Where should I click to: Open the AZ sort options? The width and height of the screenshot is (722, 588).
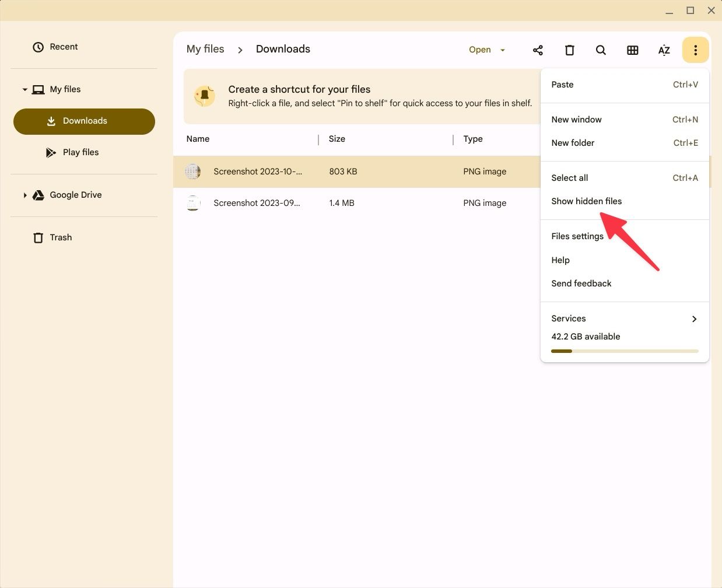(664, 50)
